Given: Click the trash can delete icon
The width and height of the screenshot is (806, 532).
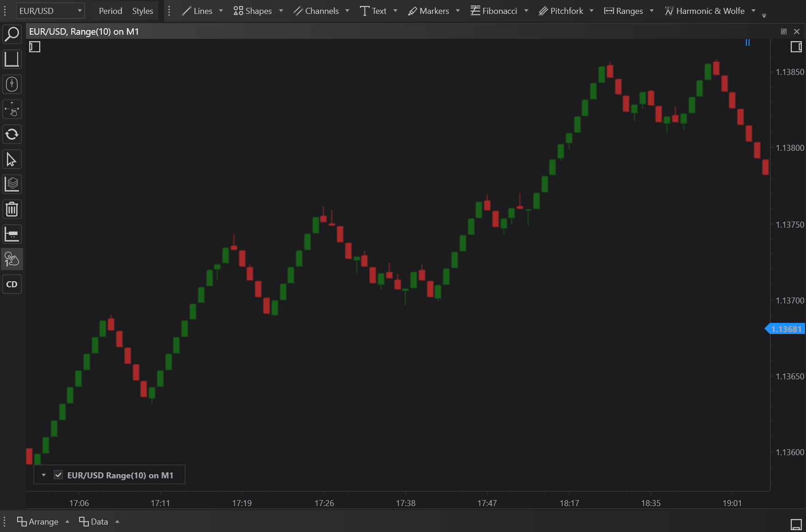Looking at the screenshot, I should 12,210.
